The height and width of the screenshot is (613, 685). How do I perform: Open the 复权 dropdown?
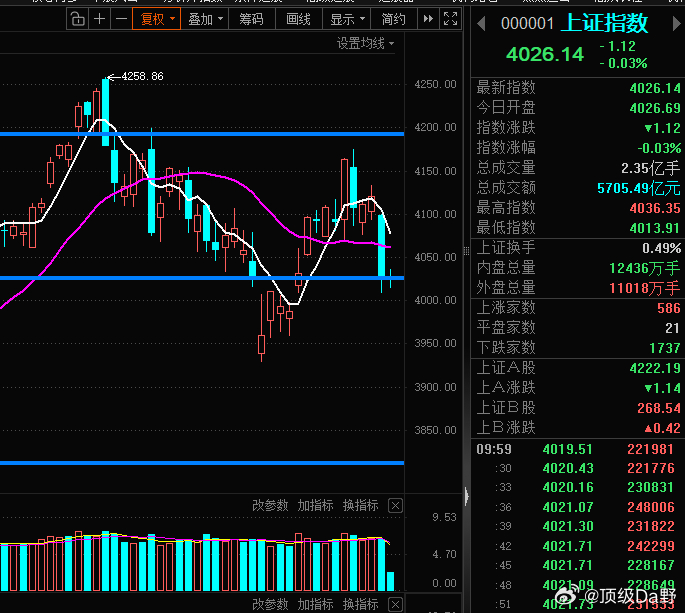pos(156,19)
